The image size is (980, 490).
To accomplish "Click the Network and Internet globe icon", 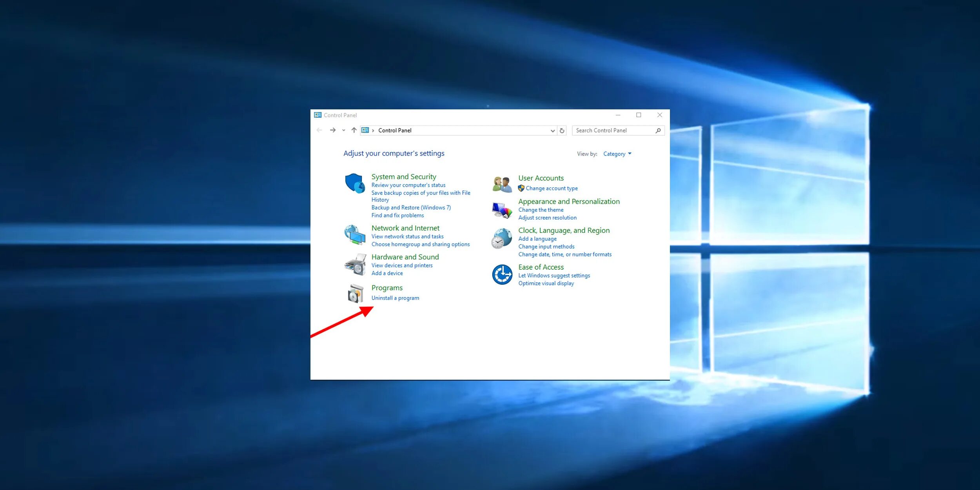I will click(x=355, y=234).
